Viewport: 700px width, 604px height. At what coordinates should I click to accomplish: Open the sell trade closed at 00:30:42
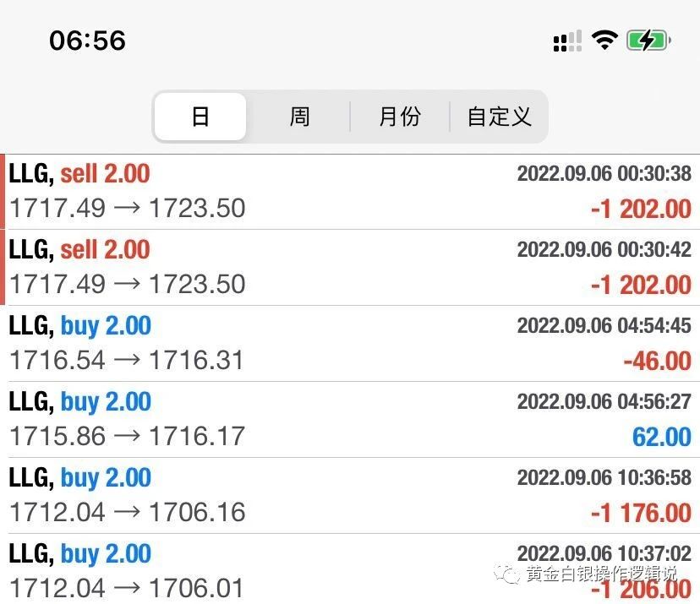350,268
